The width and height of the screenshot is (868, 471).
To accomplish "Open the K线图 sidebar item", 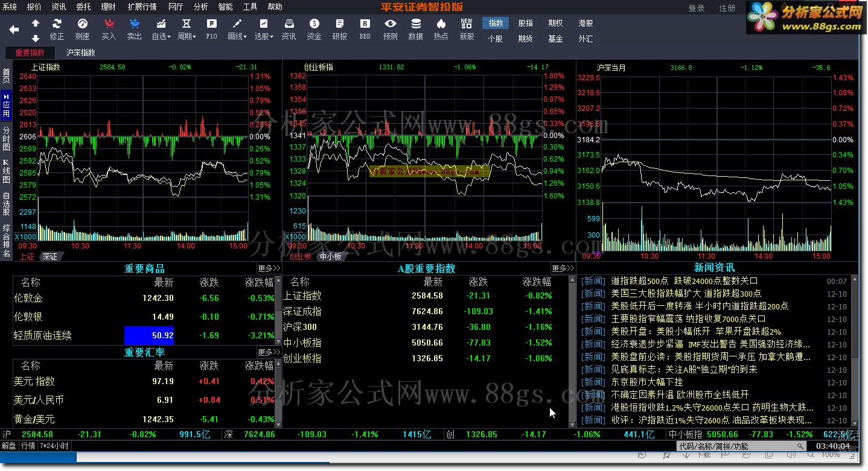I will point(6,171).
